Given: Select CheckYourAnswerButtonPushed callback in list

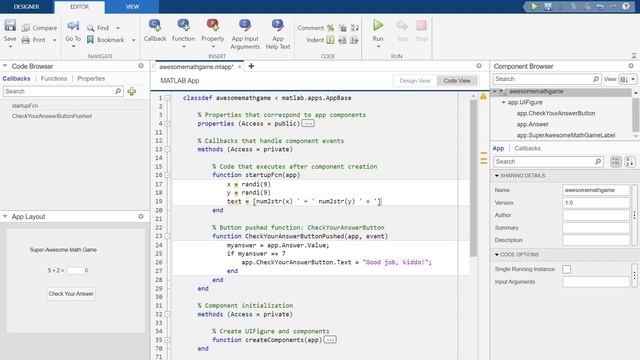Looking at the screenshot, I should pyautogui.click(x=52, y=116).
